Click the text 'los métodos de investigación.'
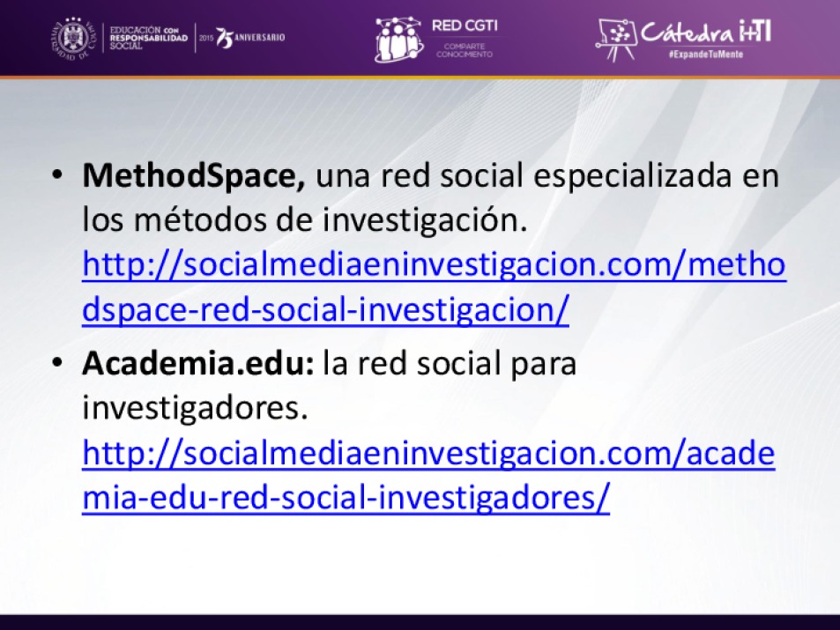Image resolution: width=840 pixels, height=630 pixels. pos(305,221)
